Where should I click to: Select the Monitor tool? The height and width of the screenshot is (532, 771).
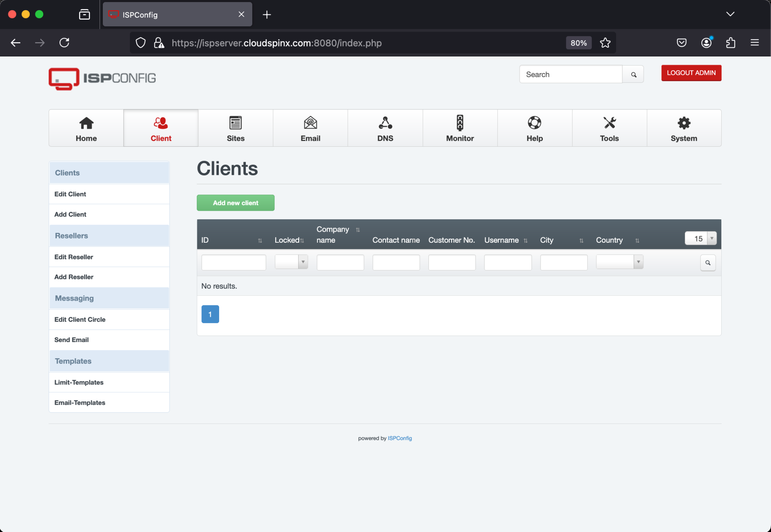pos(459,128)
